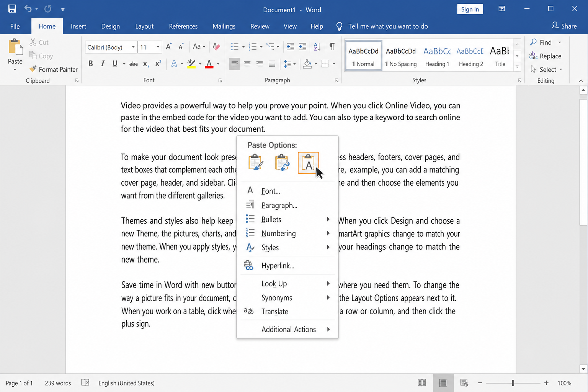The height and width of the screenshot is (392, 588).
Task: Click the Undo arrow icon
Action: coord(28,9)
